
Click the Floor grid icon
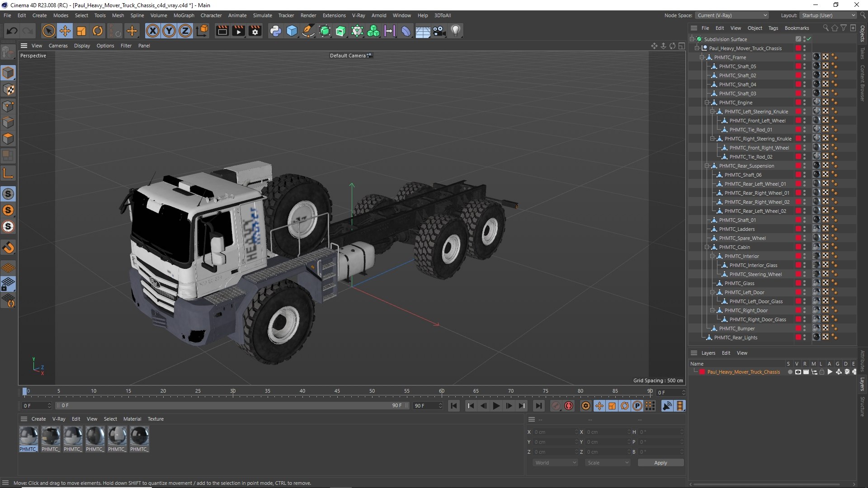tap(423, 31)
